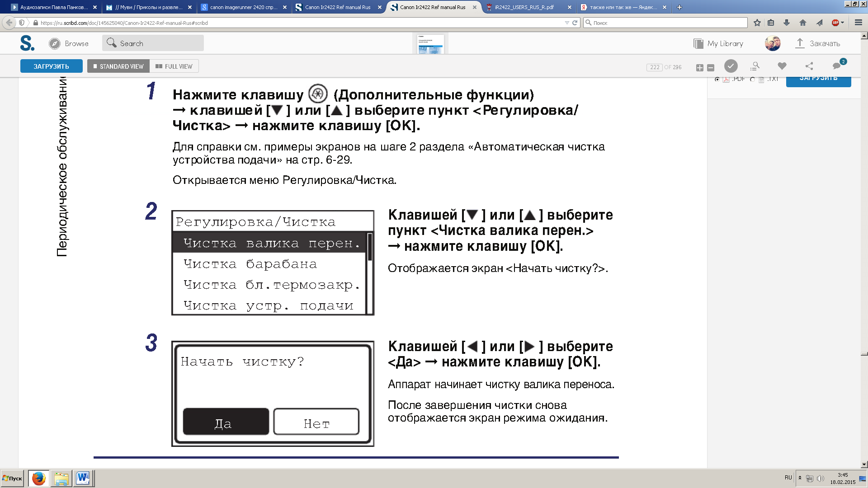Switch to FULL VIEW mode
The height and width of the screenshot is (488, 868).
pyautogui.click(x=174, y=66)
